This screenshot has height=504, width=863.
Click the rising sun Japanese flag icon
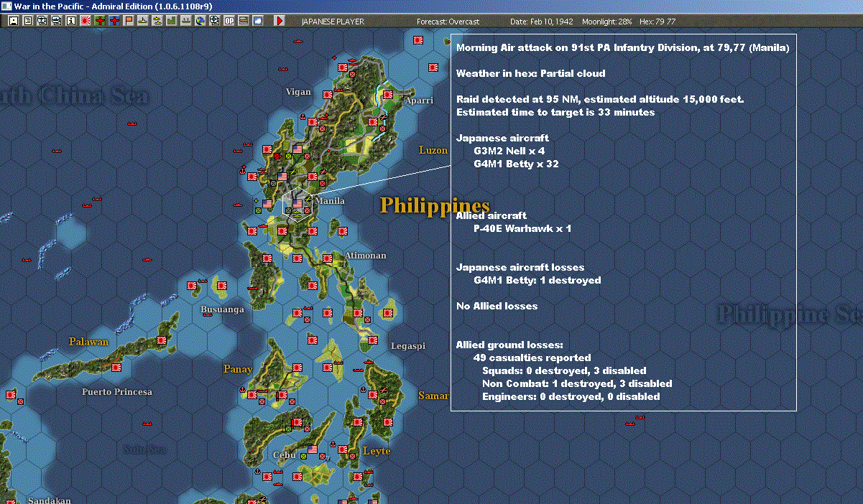pyautogui.click(x=86, y=21)
